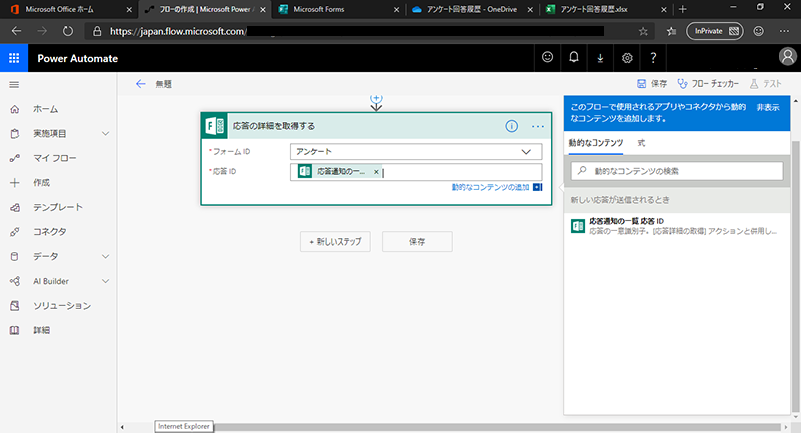Select 応答通知の一覧 応答 ID dynamic content
The image size is (801, 433).
(677, 226)
